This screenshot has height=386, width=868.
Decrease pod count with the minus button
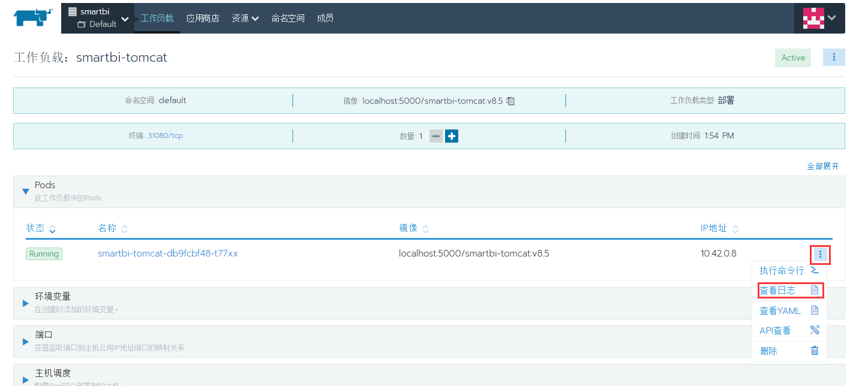[436, 136]
